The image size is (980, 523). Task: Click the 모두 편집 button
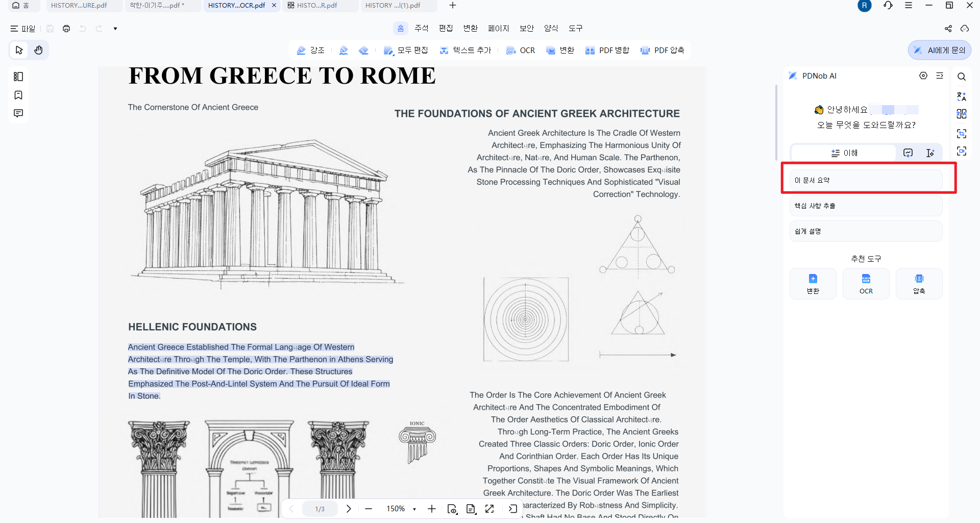click(x=406, y=50)
